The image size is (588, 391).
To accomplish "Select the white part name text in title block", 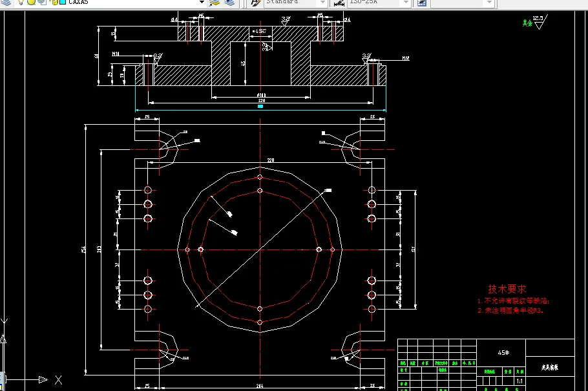I will point(549,367).
